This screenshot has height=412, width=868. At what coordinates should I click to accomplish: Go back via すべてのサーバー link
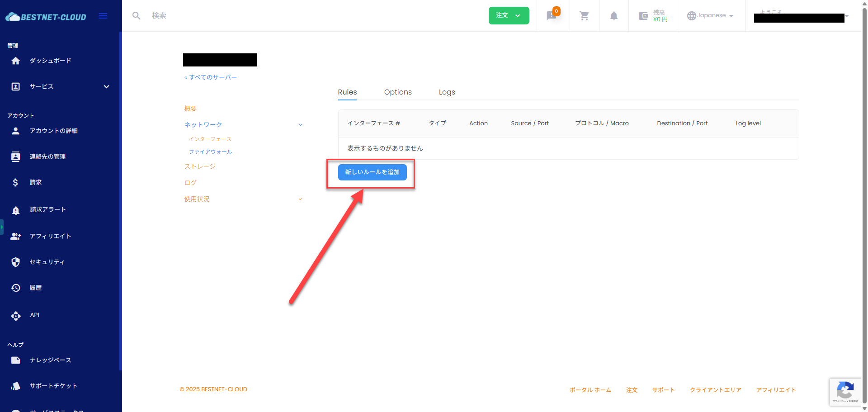(211, 77)
